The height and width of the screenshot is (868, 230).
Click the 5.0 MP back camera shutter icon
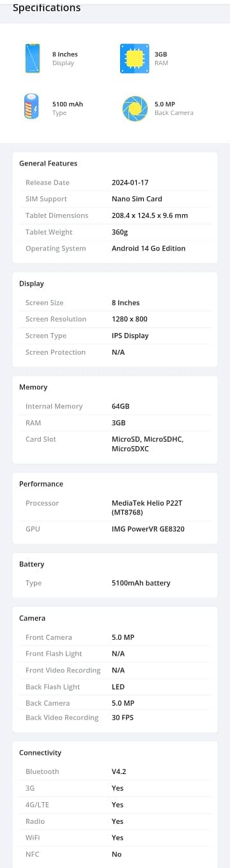pos(135,108)
